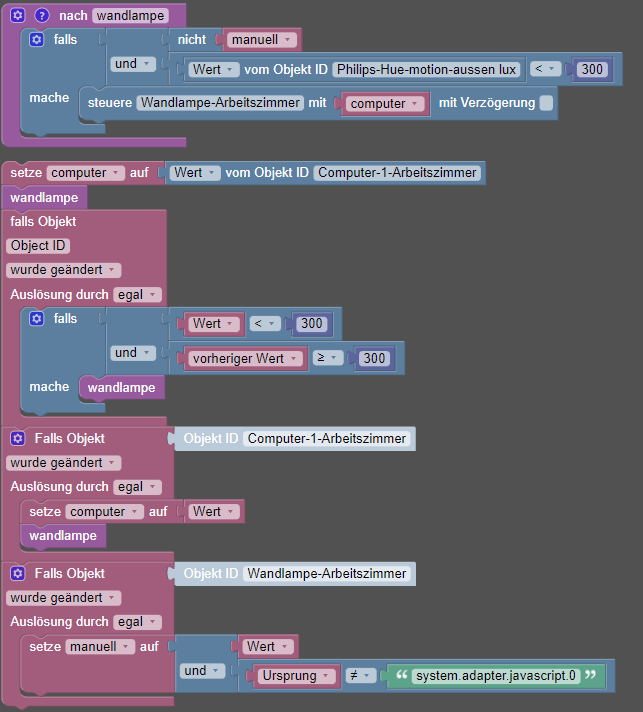Select Wandlampe-Arbeitszimmer field in steuere block

[x=220, y=103]
